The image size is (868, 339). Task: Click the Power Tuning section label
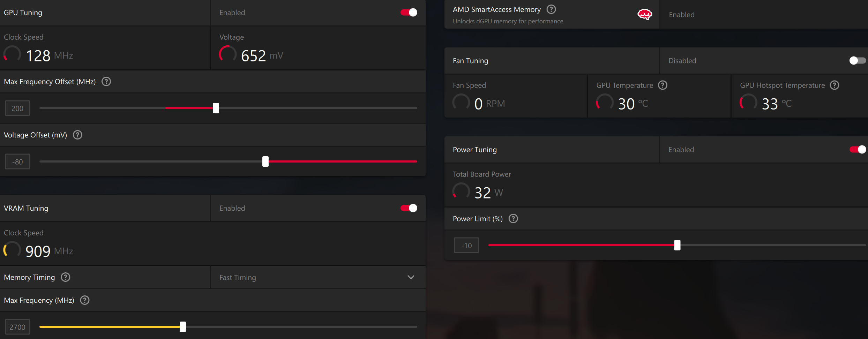coord(475,150)
